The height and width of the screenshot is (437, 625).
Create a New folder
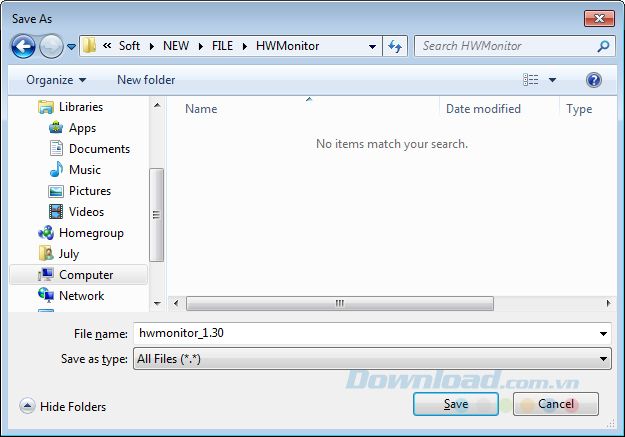click(146, 80)
